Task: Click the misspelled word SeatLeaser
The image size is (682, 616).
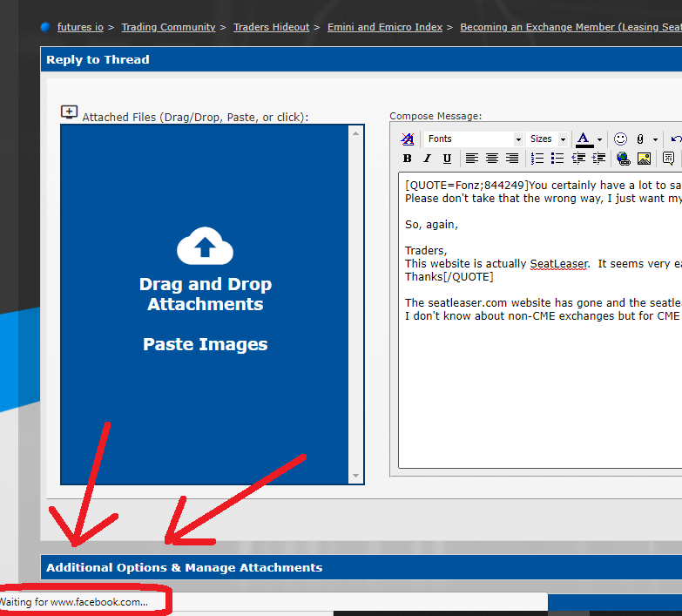Action: tap(558, 264)
